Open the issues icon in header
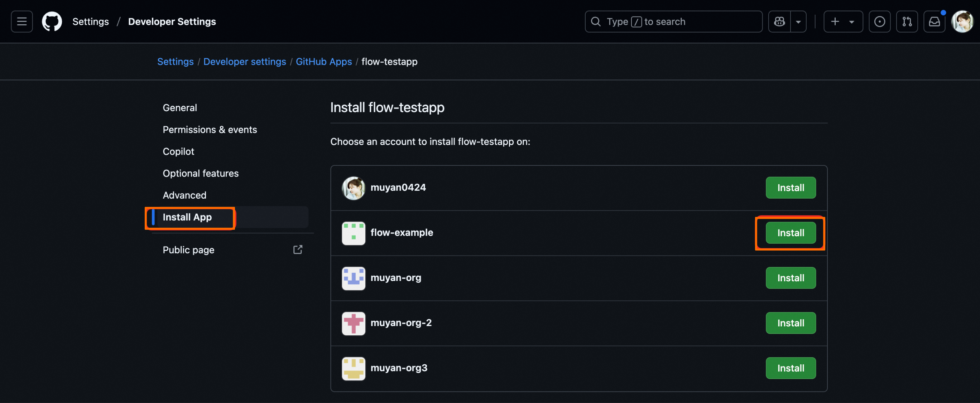The height and width of the screenshot is (403, 980). tap(879, 22)
